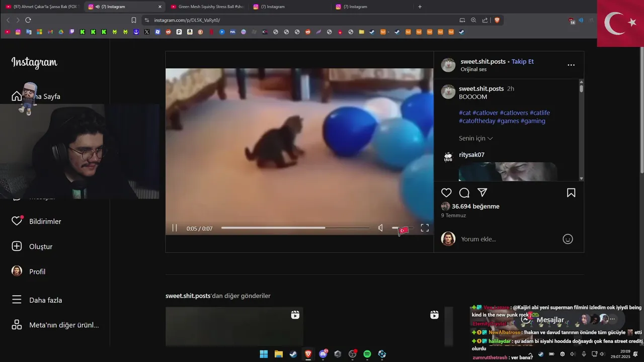Open the Twitch bookmark icon
Image resolution: width=644 pixels, height=362 pixels.
pyautogui.click(x=72, y=32)
